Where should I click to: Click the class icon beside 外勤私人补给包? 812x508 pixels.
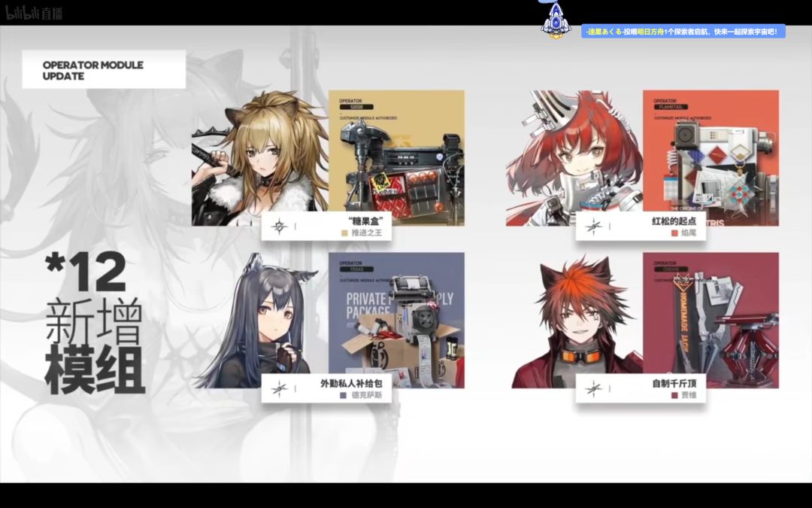[279, 388]
